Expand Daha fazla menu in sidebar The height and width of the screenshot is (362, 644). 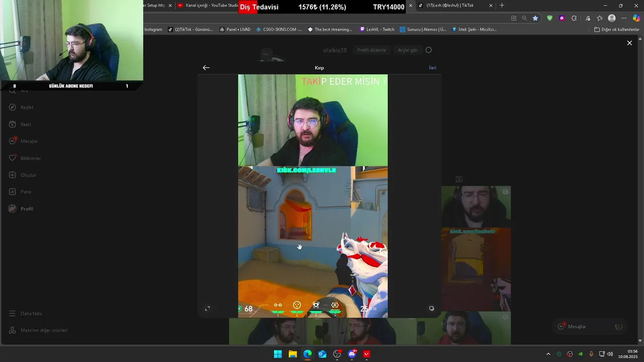coord(25,313)
